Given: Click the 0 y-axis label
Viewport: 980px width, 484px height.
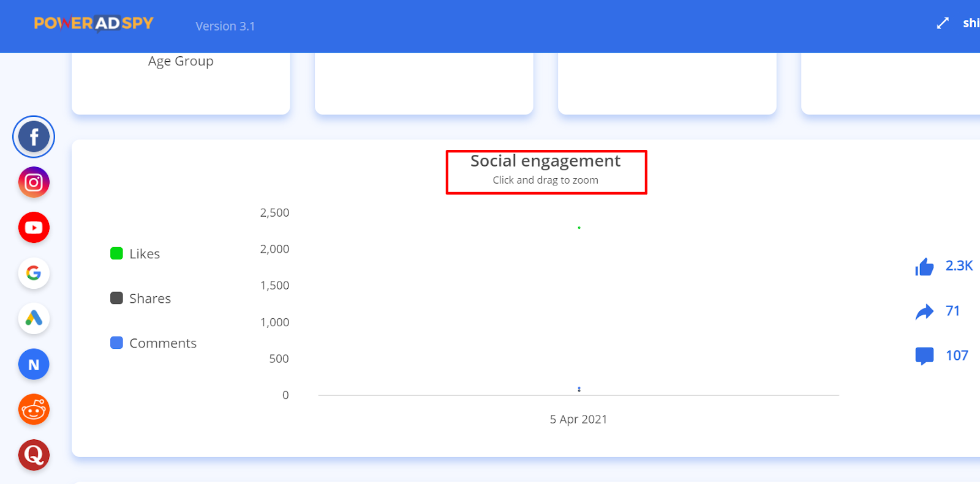Looking at the screenshot, I should 285,395.
